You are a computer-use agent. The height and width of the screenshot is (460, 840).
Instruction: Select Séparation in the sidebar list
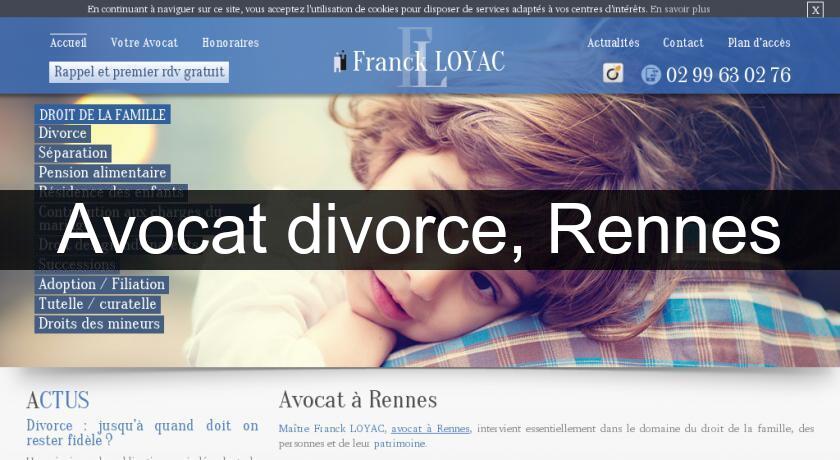(x=73, y=153)
